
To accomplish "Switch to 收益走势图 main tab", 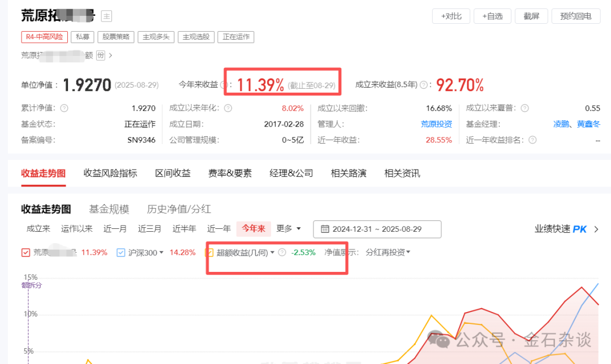I will tap(43, 174).
